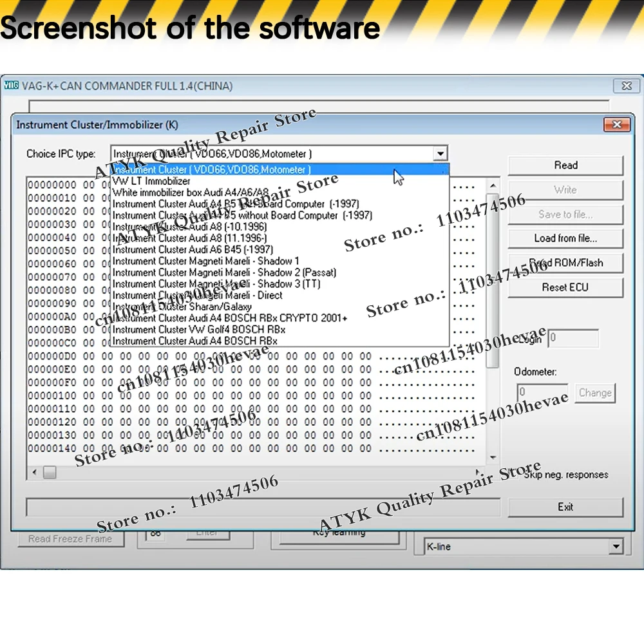
Task: Focus the Odometer value field
Action: click(542, 393)
